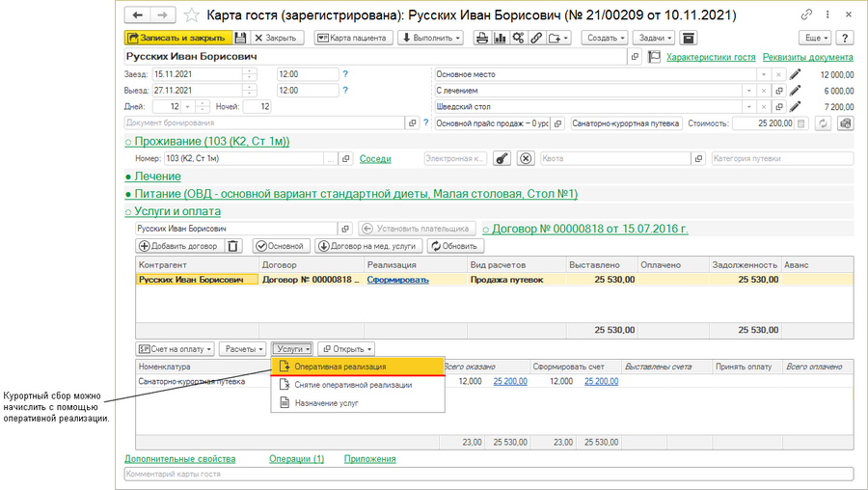Click the archive box toolbar icon
Image resolution: width=868 pixels, height=490 pixels.
tap(688, 38)
